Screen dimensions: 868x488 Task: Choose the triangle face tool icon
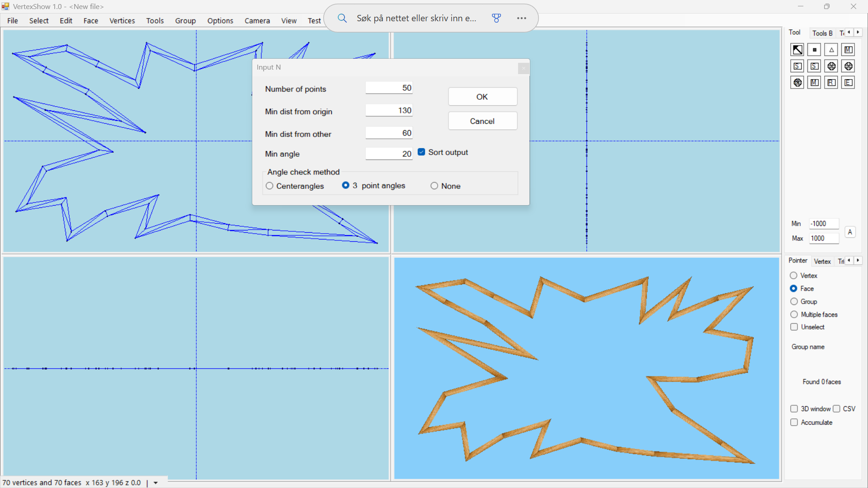831,50
